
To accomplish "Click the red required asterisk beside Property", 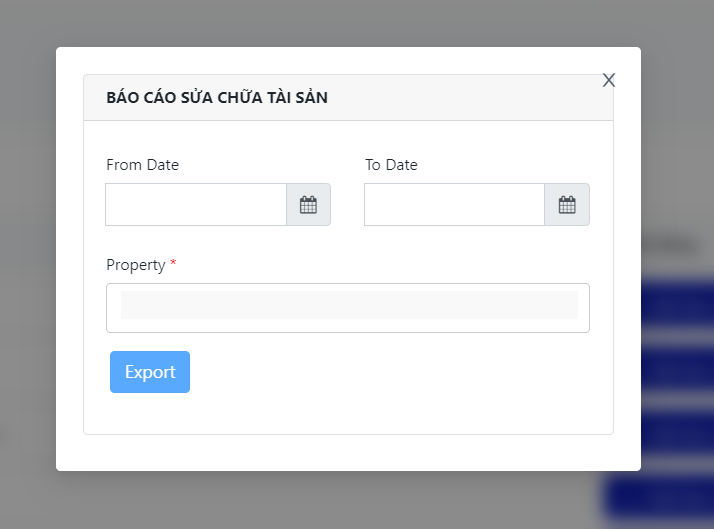I will [173, 265].
